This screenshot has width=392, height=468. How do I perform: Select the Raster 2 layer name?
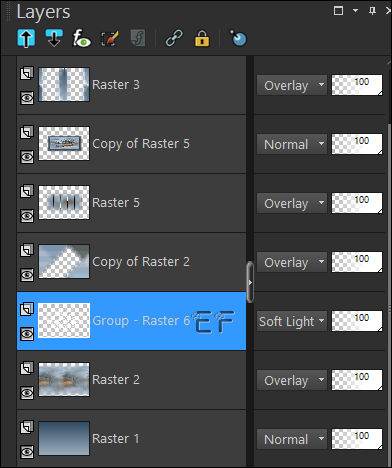coord(116,380)
